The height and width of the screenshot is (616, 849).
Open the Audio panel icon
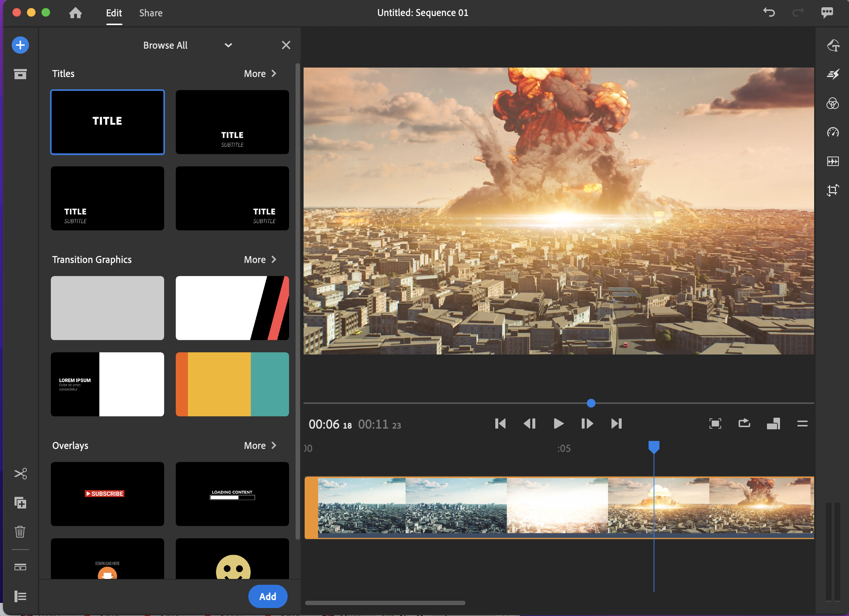[833, 161]
